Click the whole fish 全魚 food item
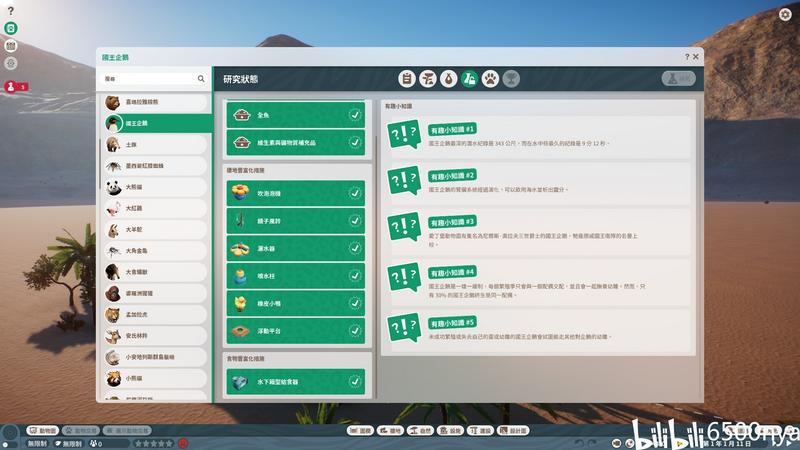This screenshot has height=450, width=800. 295,115
